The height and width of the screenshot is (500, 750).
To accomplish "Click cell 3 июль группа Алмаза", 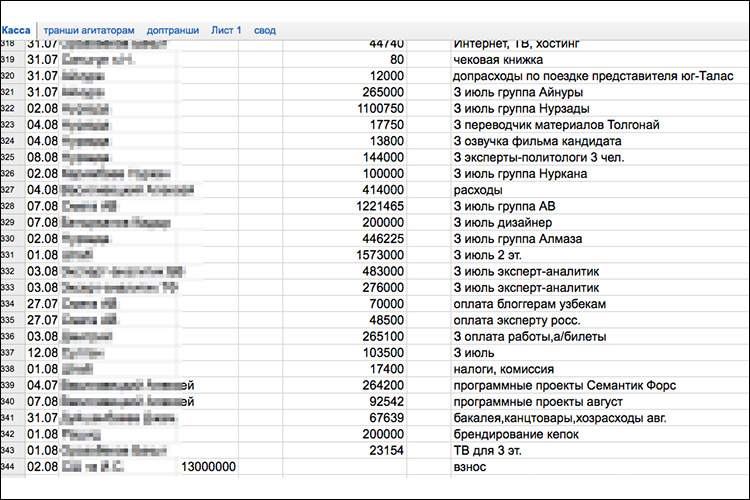I will (600, 239).
